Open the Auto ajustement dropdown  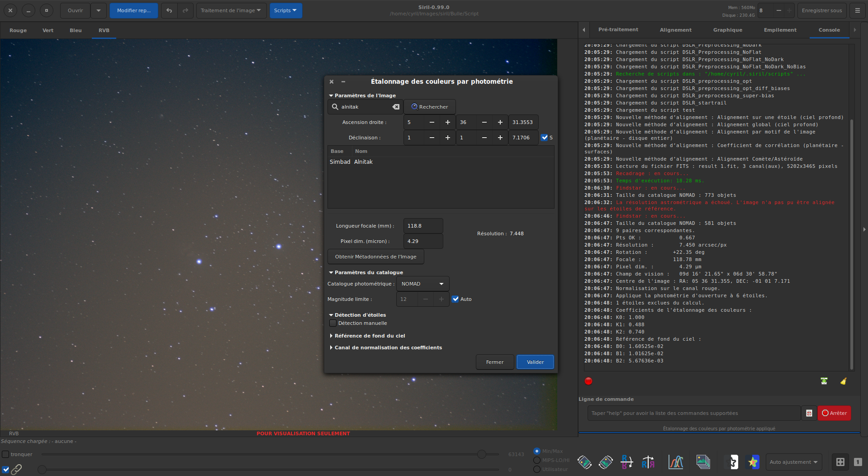(x=793, y=462)
